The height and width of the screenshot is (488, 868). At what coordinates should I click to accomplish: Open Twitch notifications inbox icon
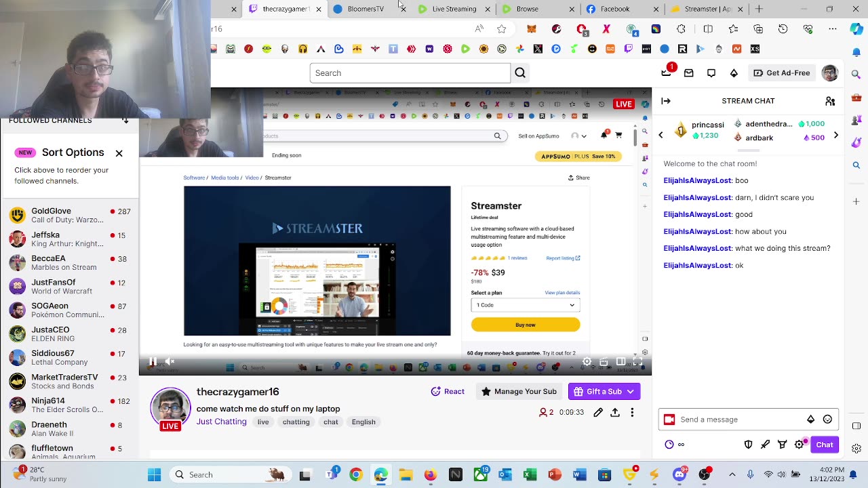tap(689, 73)
